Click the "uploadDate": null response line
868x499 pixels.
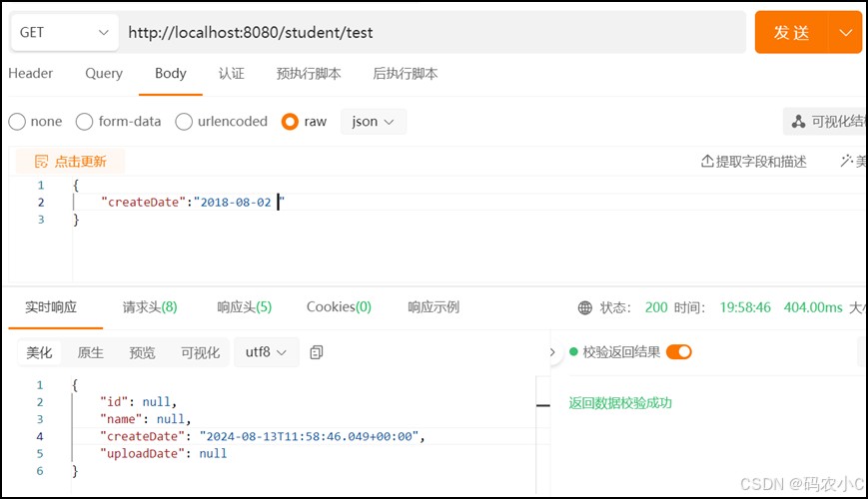[x=163, y=453]
